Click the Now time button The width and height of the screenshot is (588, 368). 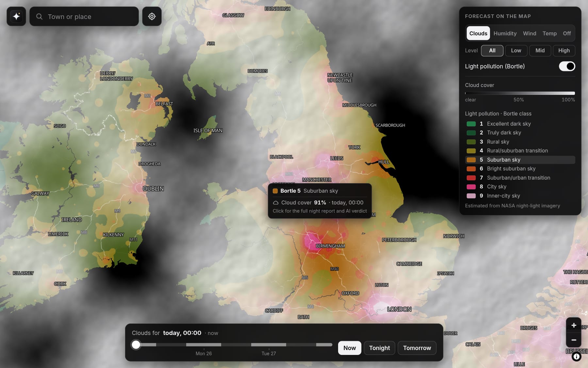[x=350, y=348]
